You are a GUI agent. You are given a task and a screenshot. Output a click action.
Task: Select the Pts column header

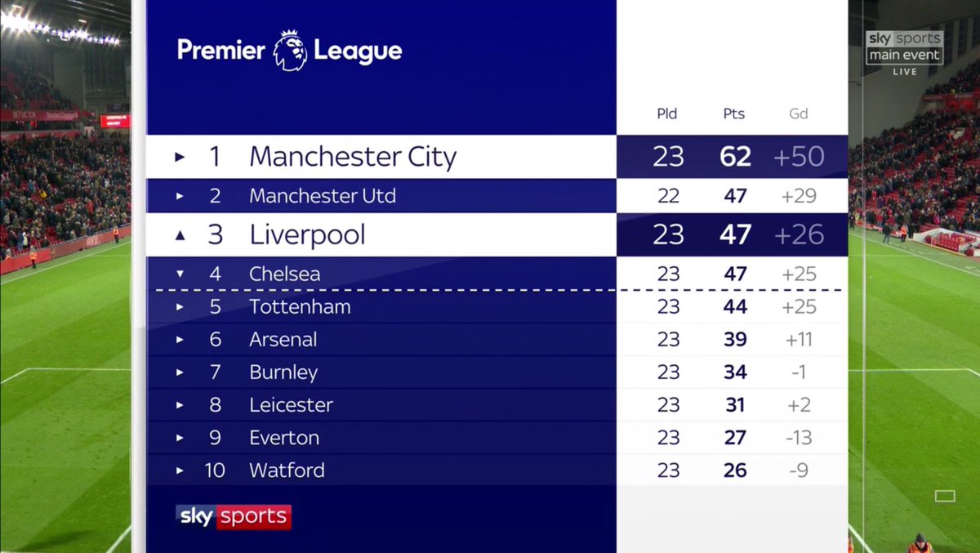pos(734,114)
